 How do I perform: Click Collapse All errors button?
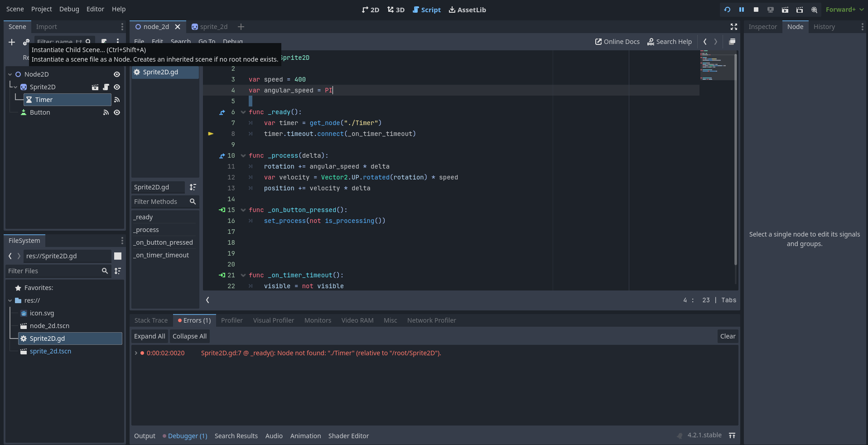(189, 336)
